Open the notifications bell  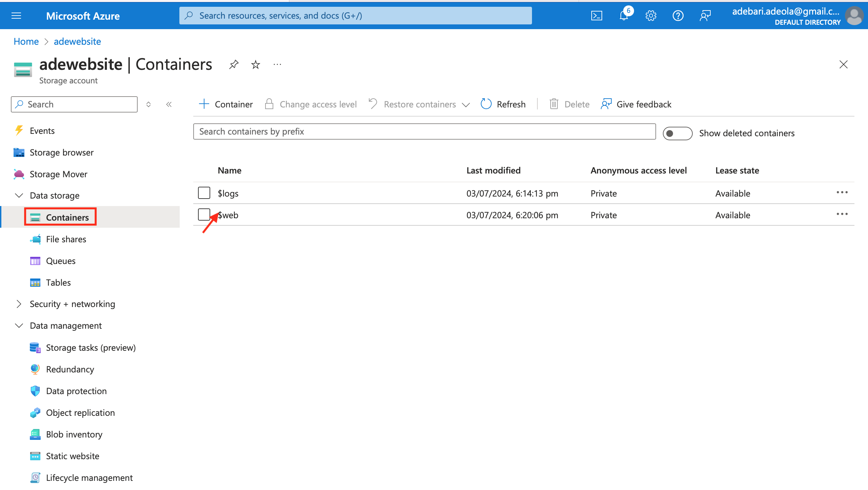pos(624,16)
